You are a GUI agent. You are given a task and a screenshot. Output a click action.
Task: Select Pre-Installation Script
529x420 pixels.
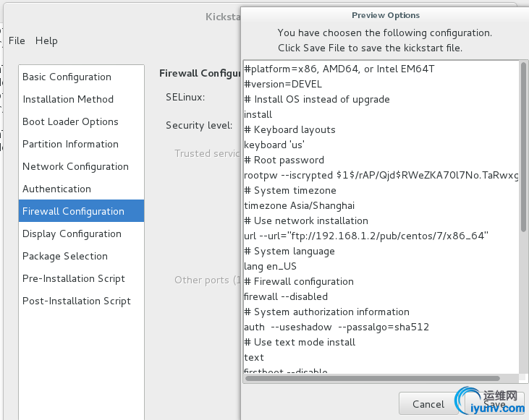pyautogui.click(x=74, y=278)
